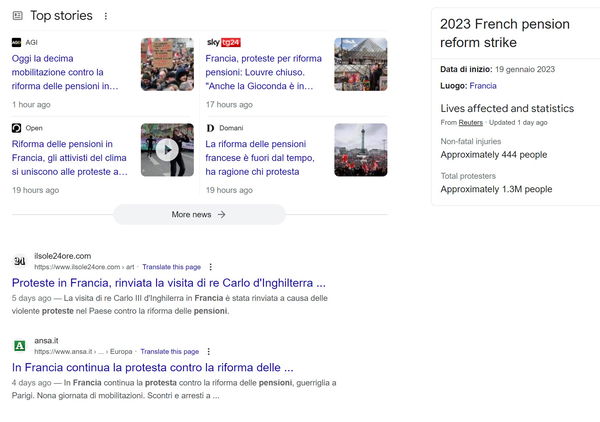Click the 'Top stories' heading text

pos(61,16)
